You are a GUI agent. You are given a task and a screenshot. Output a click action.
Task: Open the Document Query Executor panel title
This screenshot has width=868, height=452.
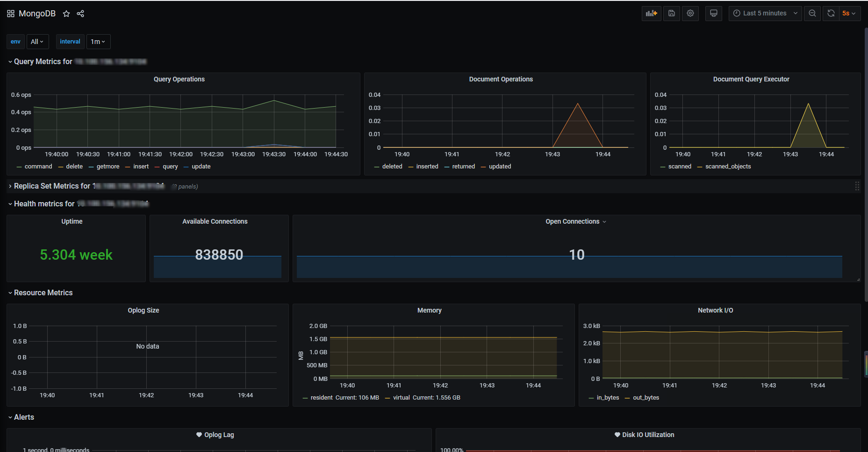pyautogui.click(x=751, y=80)
